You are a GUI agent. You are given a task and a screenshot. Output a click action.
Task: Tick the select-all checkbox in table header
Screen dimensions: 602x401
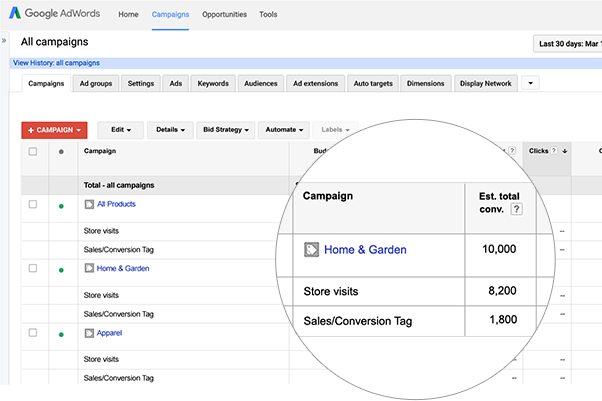[33, 151]
